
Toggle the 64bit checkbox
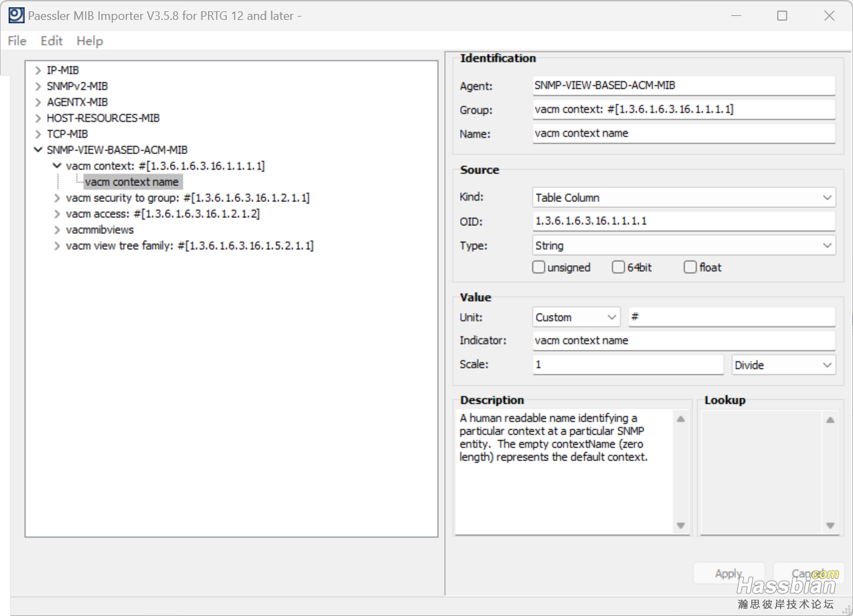coord(618,267)
